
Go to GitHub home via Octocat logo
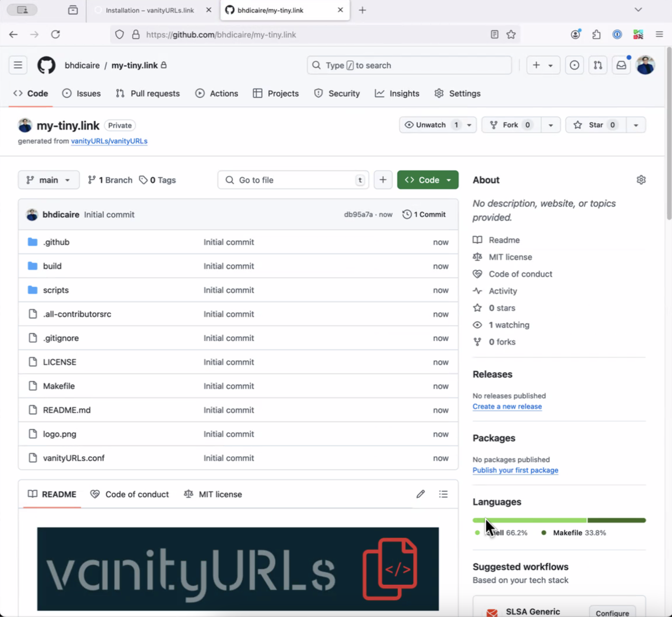pos(46,65)
